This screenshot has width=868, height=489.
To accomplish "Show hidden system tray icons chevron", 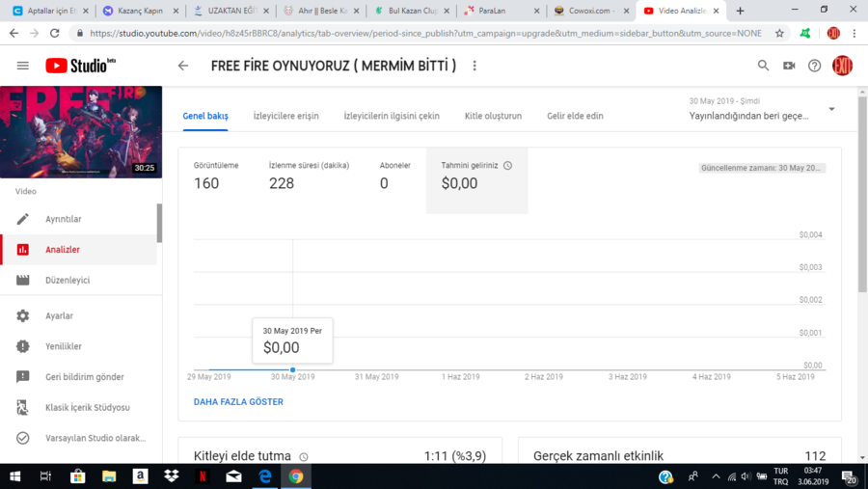I will pos(716,476).
